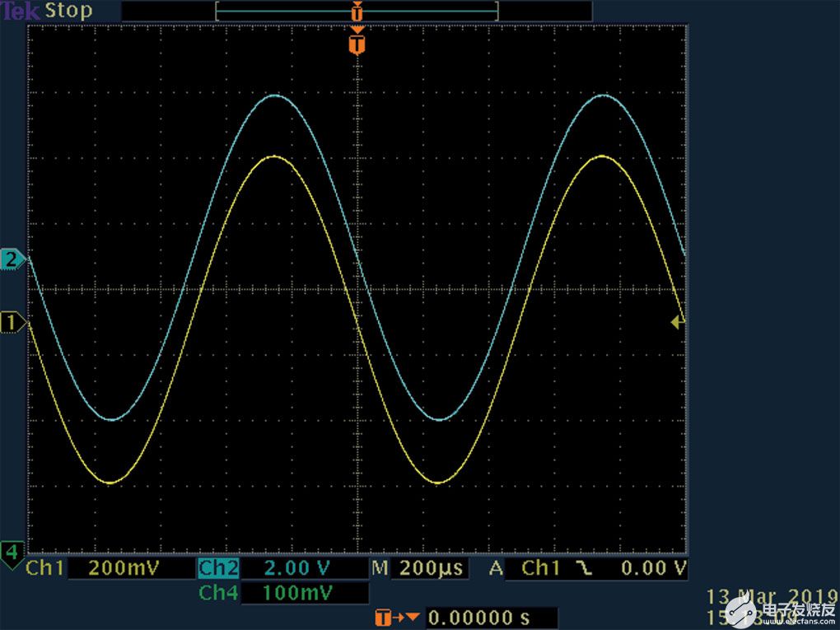Click the 200µs timebase value
Screen dimensions: 840x630
tap(431, 568)
